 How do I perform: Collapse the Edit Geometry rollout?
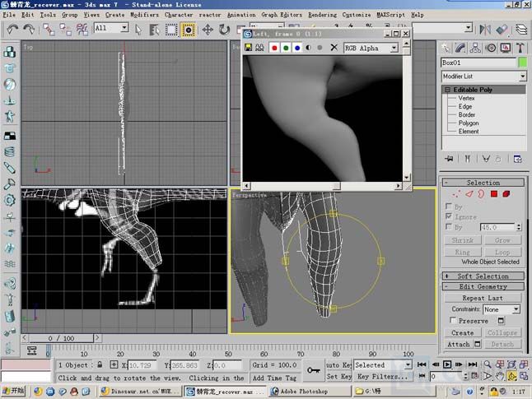tap(483, 286)
